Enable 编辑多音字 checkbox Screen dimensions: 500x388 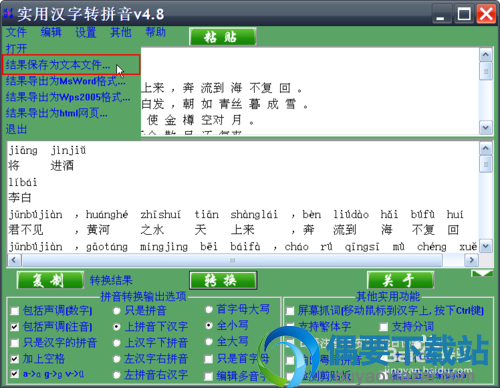tap(209, 376)
